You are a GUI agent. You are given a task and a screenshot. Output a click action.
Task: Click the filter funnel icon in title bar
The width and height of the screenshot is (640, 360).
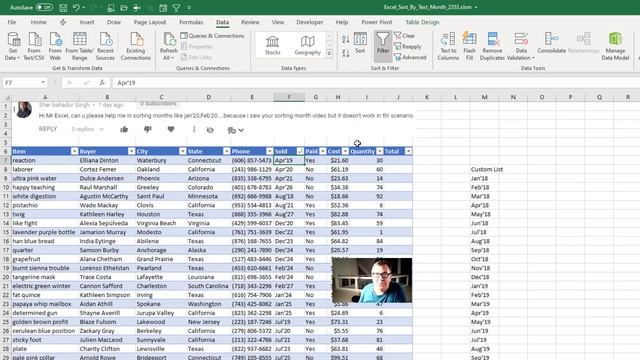tap(176, 7)
